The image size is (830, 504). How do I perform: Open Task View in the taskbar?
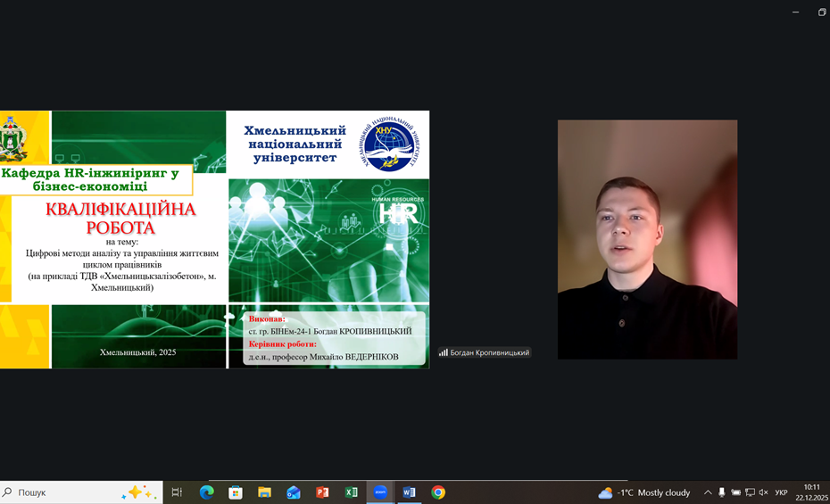pos(177,492)
